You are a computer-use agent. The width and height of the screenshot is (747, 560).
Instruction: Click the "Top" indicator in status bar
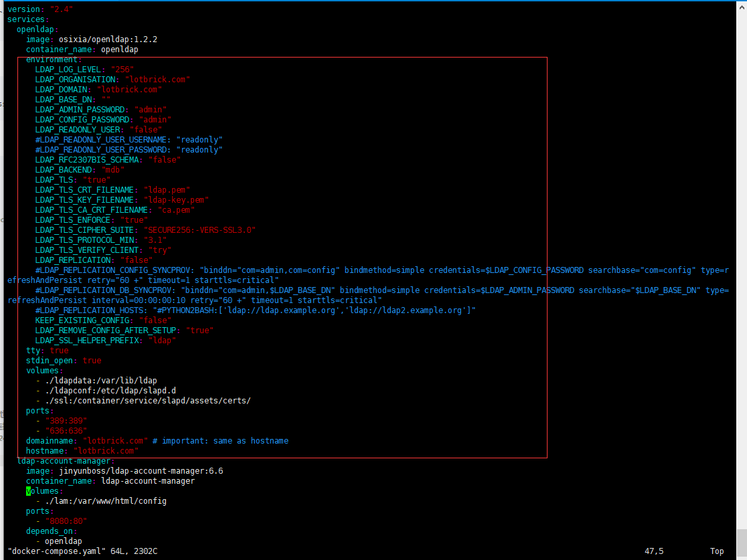(717, 551)
